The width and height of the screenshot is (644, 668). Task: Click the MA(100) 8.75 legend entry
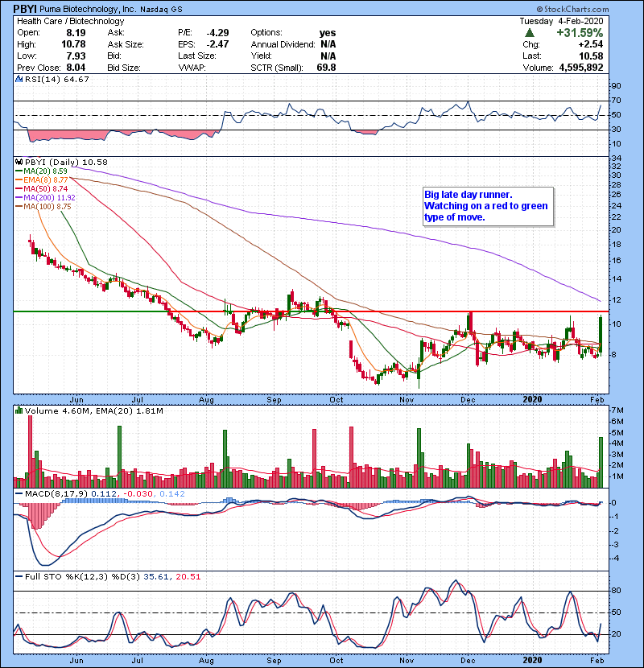(47, 207)
